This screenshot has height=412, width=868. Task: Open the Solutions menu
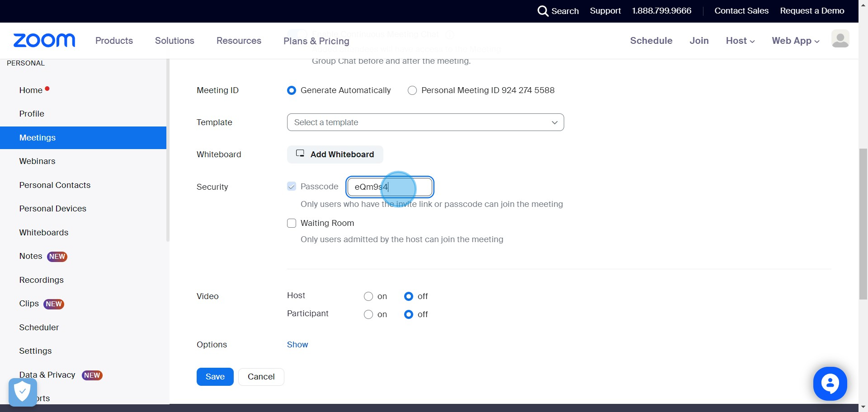tap(175, 41)
